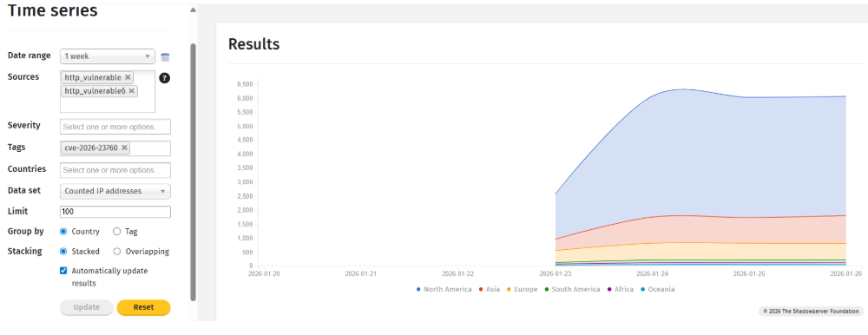Click the Severity options field

coord(115,127)
